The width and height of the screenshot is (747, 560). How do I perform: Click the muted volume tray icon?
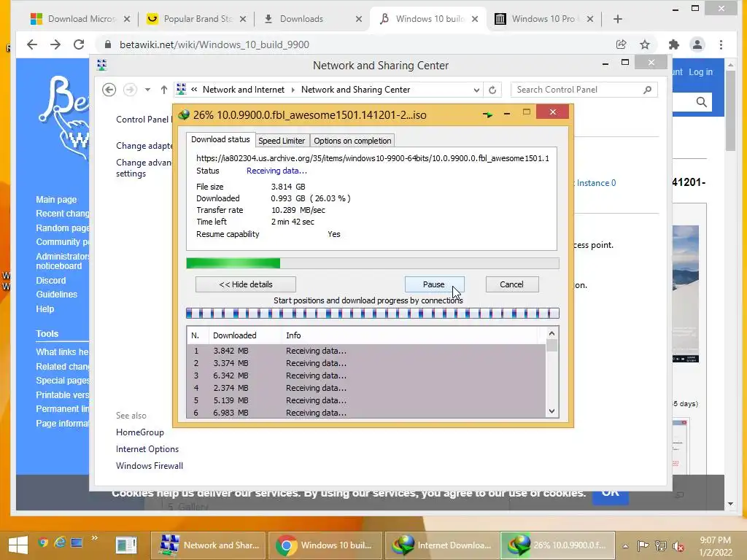[678, 545]
